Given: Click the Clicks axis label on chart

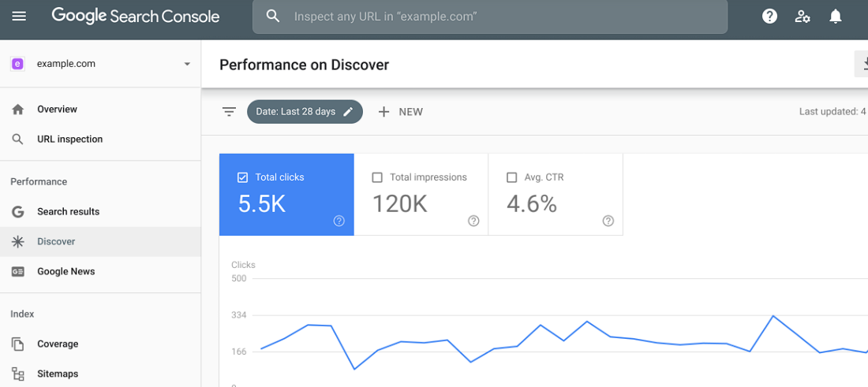Looking at the screenshot, I should pos(243,265).
